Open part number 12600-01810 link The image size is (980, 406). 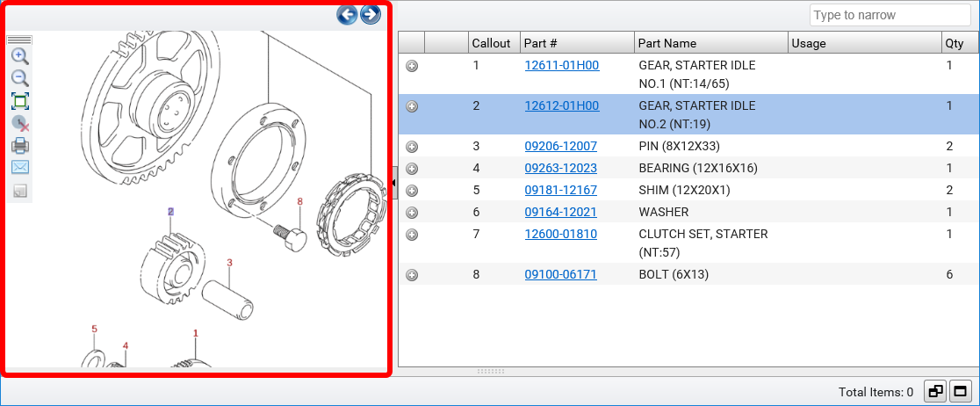(560, 235)
